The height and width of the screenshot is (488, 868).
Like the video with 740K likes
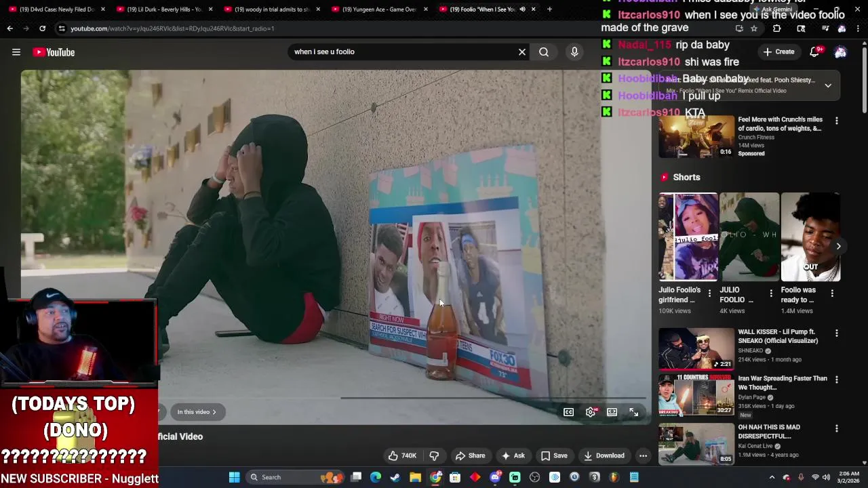[x=402, y=455]
